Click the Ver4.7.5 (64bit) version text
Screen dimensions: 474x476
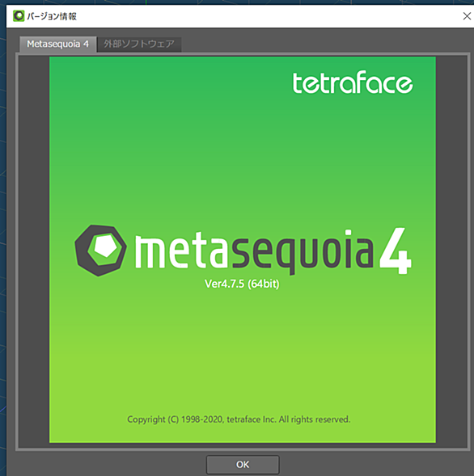click(242, 284)
